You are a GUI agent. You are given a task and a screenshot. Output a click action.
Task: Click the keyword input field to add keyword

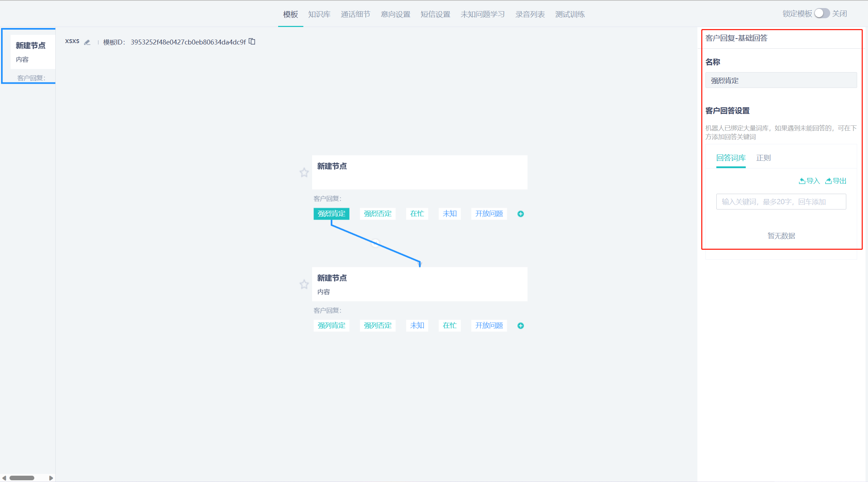pyautogui.click(x=780, y=201)
